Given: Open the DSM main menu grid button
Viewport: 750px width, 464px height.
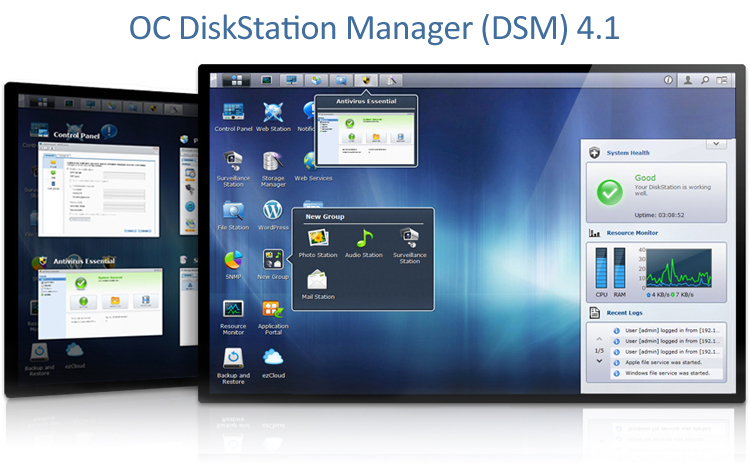Looking at the screenshot, I should [237, 80].
